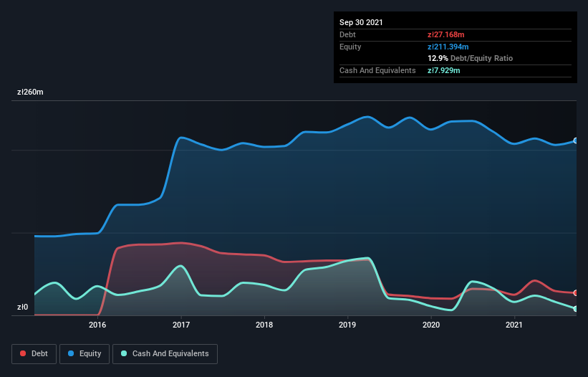Click the Equity row label in tooltip
Viewport: 588px width, 377px height.
(350, 47)
